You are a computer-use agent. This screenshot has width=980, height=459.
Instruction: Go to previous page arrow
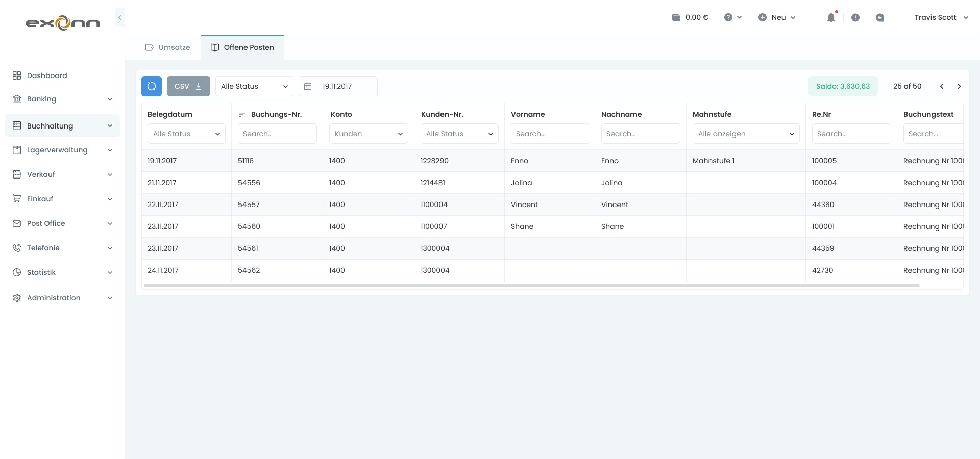(942, 86)
